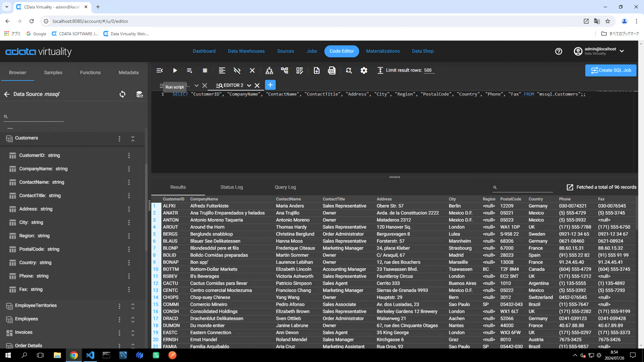Expand the EmployeeTerritories table
The image size is (644, 362).
pos(133,306)
